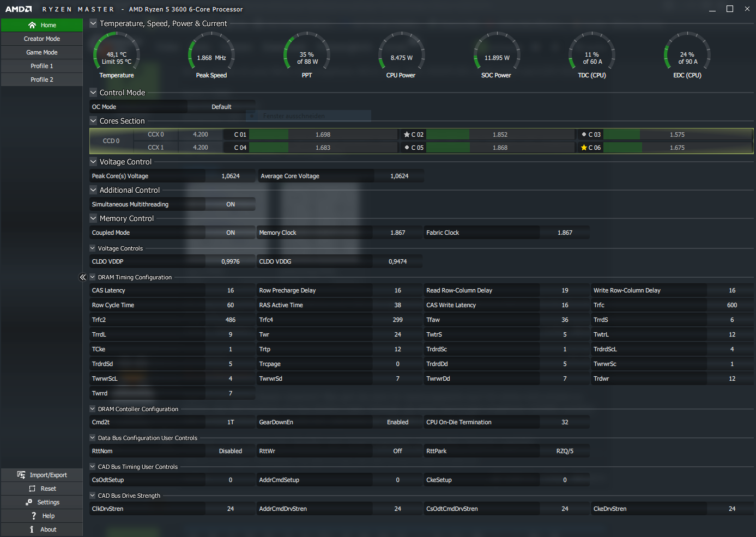The width and height of the screenshot is (756, 537).
Task: Collapse CAD Bus Timing User Controls
Action: (x=93, y=467)
